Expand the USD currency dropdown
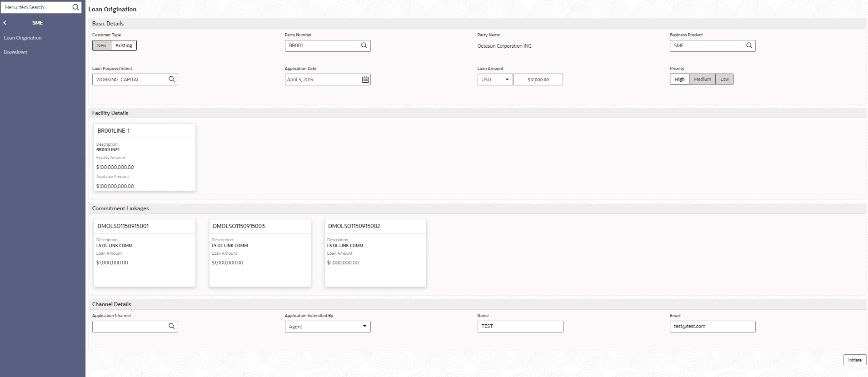 click(x=495, y=79)
